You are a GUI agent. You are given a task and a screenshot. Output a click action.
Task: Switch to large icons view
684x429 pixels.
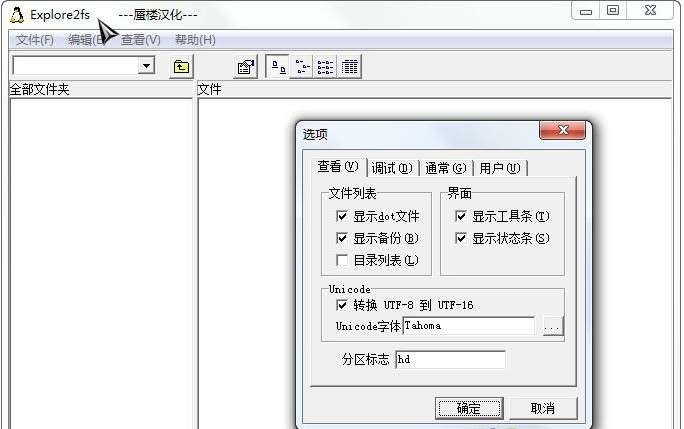(x=278, y=67)
